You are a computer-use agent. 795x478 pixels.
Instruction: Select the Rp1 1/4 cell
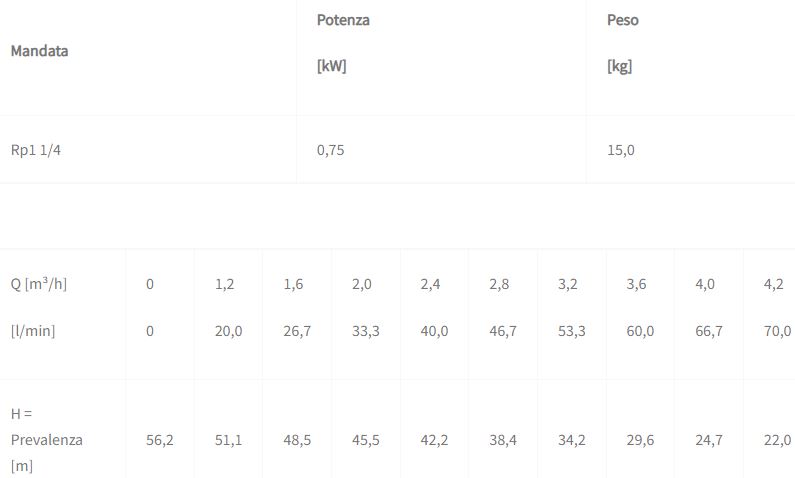pos(43,150)
